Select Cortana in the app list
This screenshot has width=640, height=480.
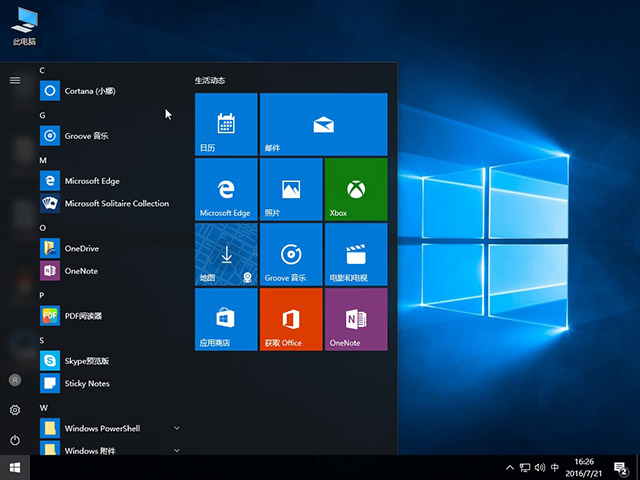click(90, 91)
